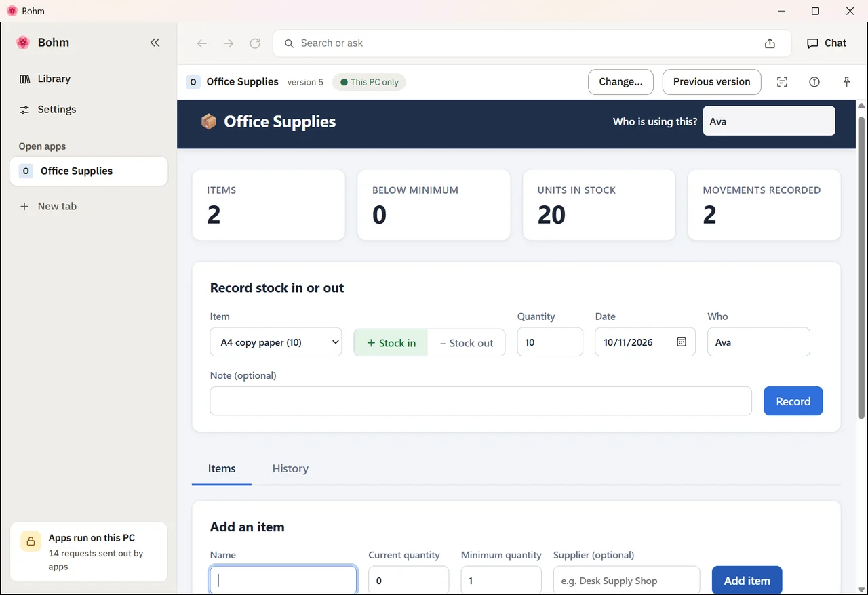Click the New tab plus button
This screenshot has width=868, height=595.
(24, 206)
